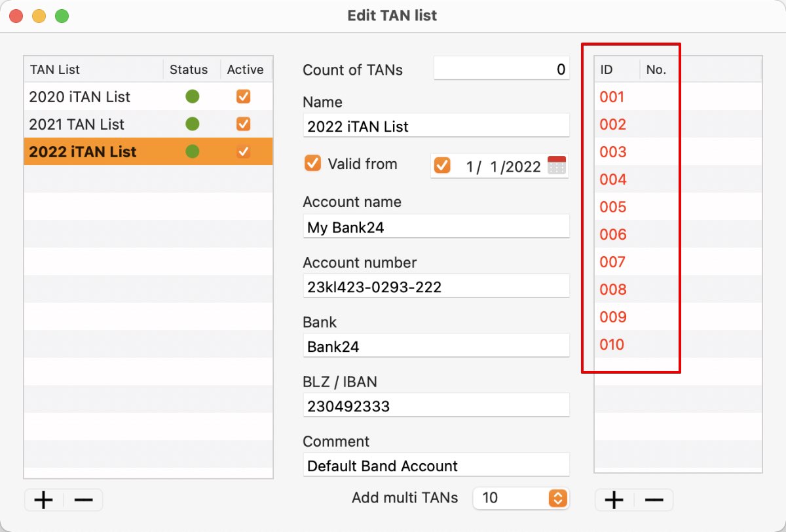
Task: Uncheck Active for 2020 iTAN List
Action: point(244,96)
